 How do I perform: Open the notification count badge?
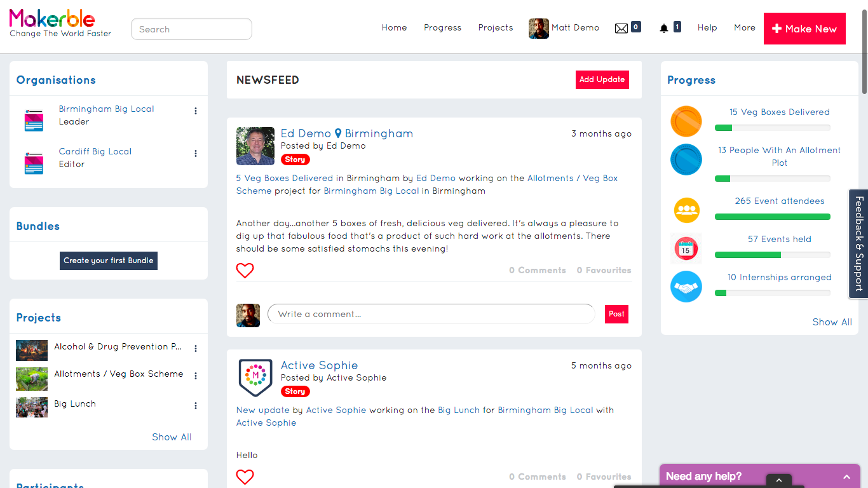(677, 27)
